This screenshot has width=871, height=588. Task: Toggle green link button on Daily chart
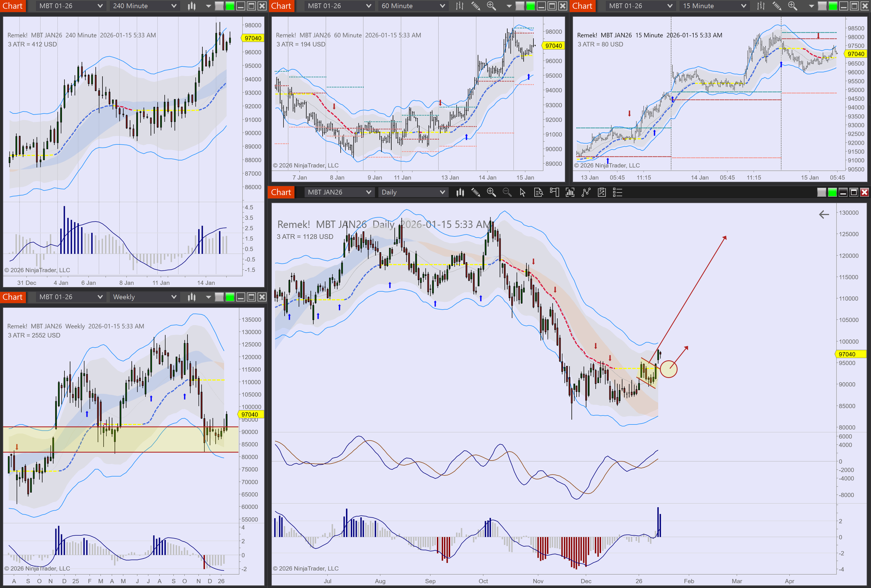[x=832, y=193]
